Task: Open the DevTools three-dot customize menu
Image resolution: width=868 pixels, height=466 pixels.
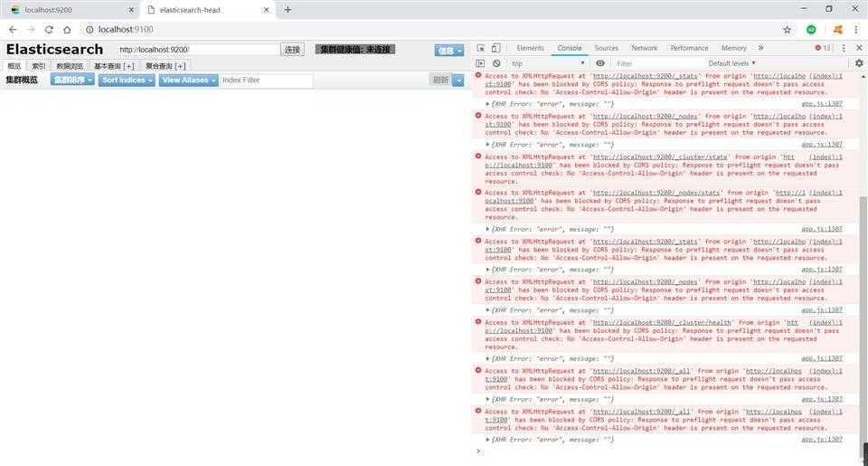Action: 844,48
